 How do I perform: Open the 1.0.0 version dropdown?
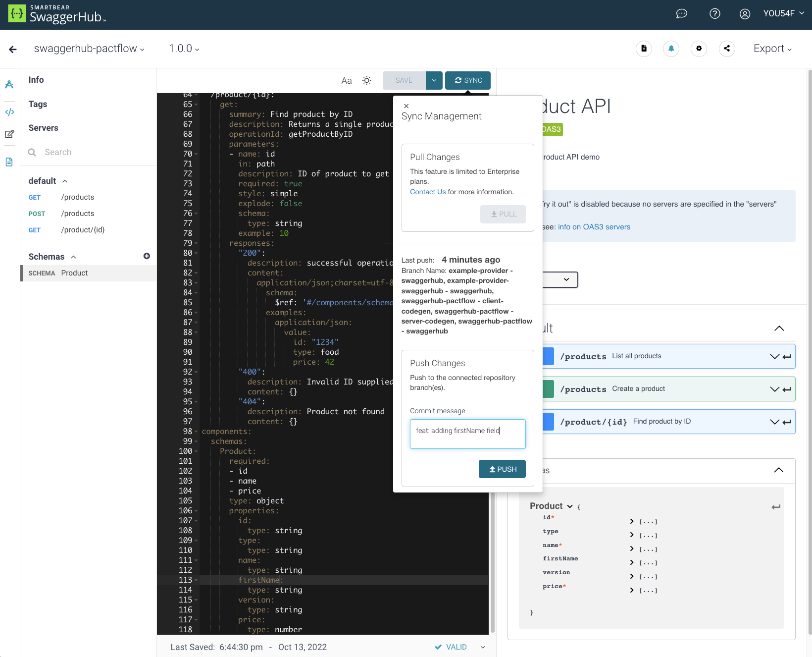[184, 49]
